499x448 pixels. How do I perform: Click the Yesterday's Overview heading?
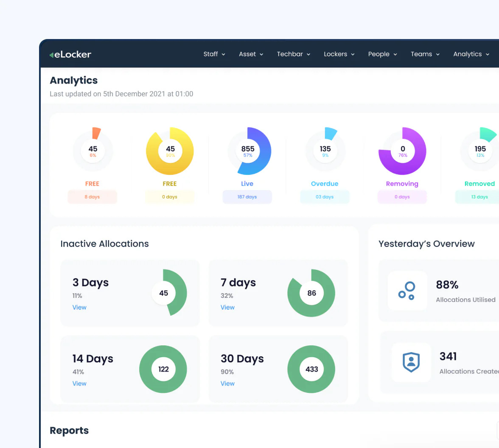[426, 244]
